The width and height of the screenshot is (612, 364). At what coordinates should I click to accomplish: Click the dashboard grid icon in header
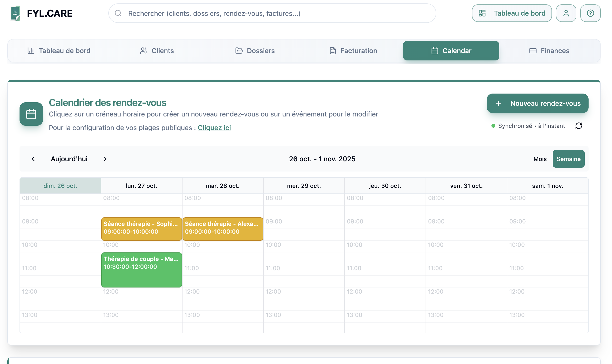tap(482, 13)
